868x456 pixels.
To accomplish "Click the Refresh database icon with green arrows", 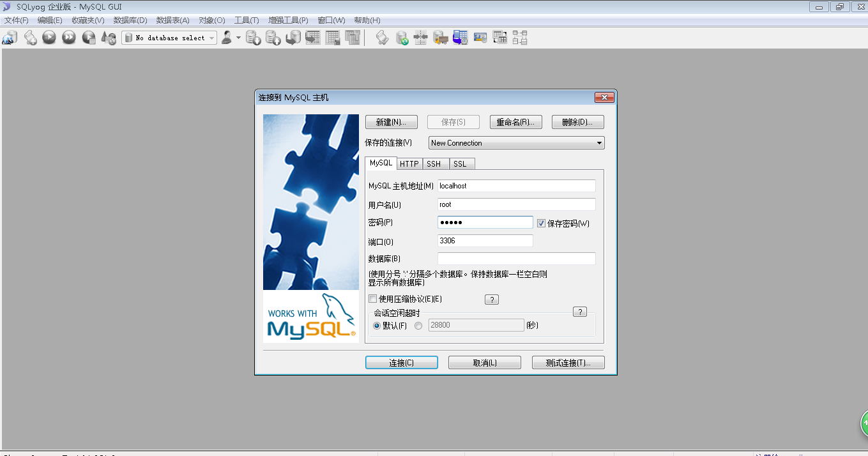I will 402,37.
